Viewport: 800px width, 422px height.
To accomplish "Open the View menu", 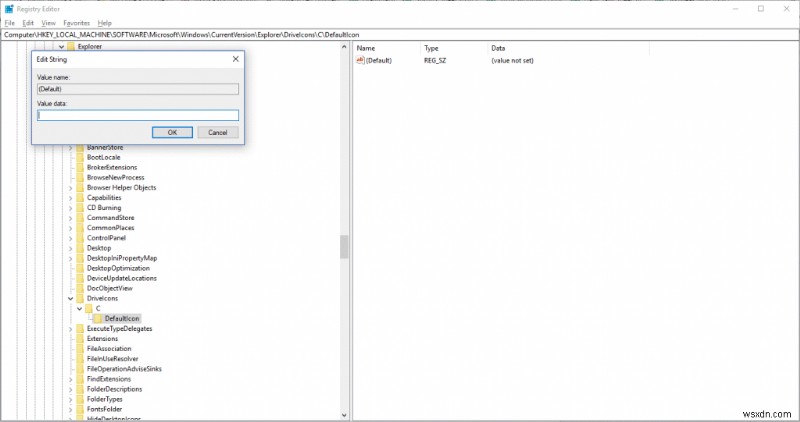I will tap(48, 23).
